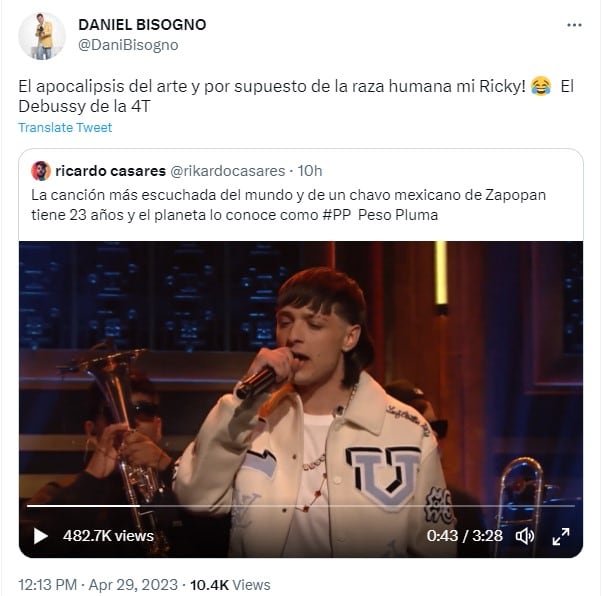Play the embedded video
The width and height of the screenshot is (602, 596).
pyautogui.click(x=41, y=536)
